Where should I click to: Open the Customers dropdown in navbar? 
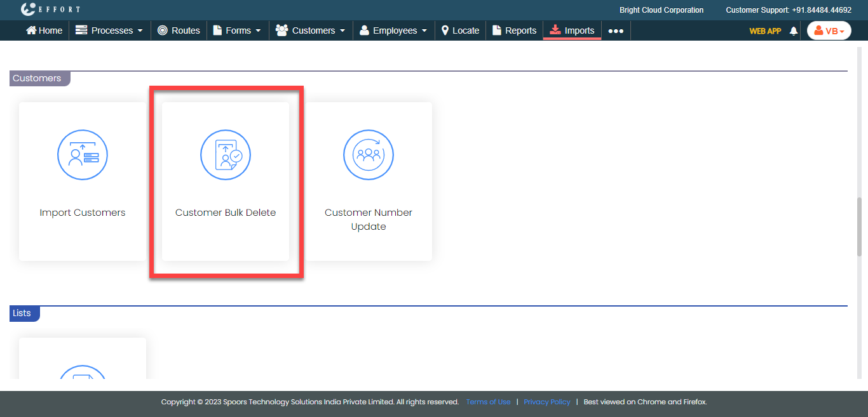point(311,30)
